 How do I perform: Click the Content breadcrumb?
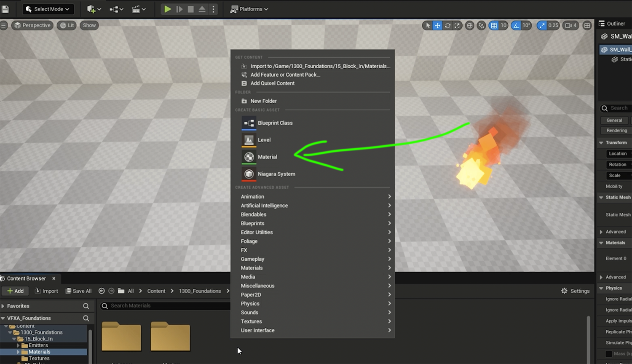[x=156, y=291]
